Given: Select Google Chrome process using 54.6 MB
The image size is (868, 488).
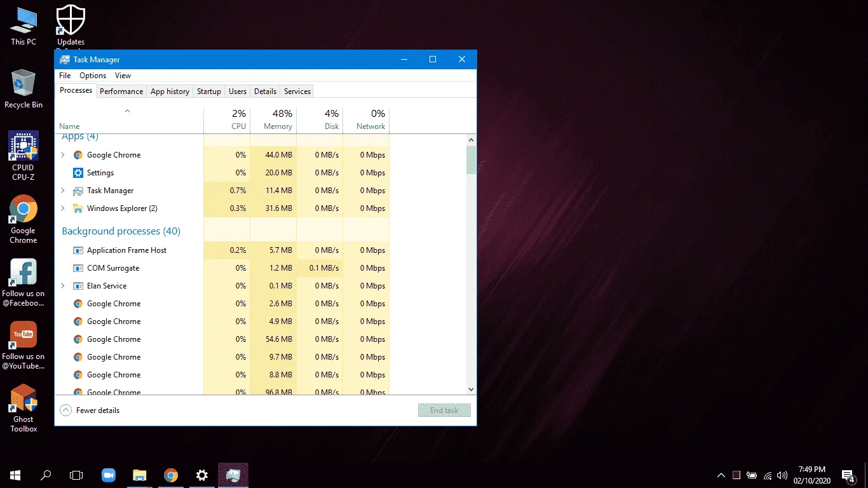Looking at the screenshot, I should point(222,339).
